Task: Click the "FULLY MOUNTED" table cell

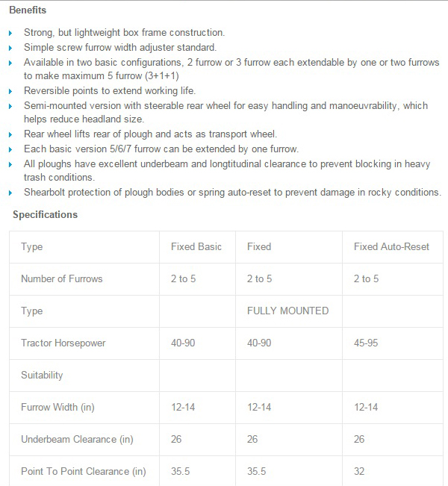Action: click(x=287, y=311)
